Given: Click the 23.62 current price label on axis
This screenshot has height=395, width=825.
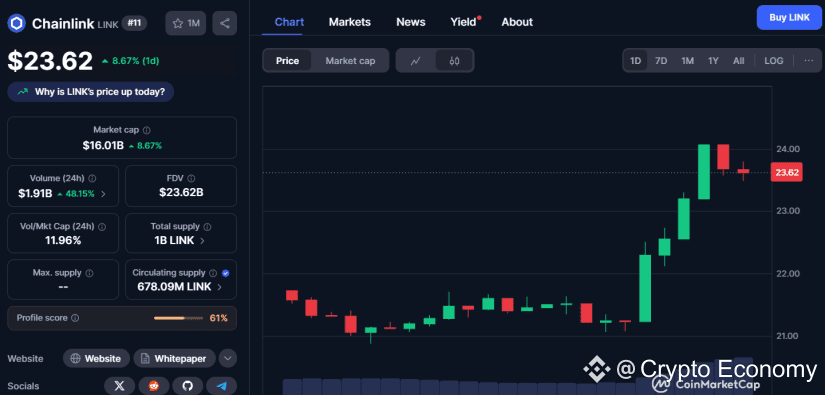Looking at the screenshot, I should (787, 173).
